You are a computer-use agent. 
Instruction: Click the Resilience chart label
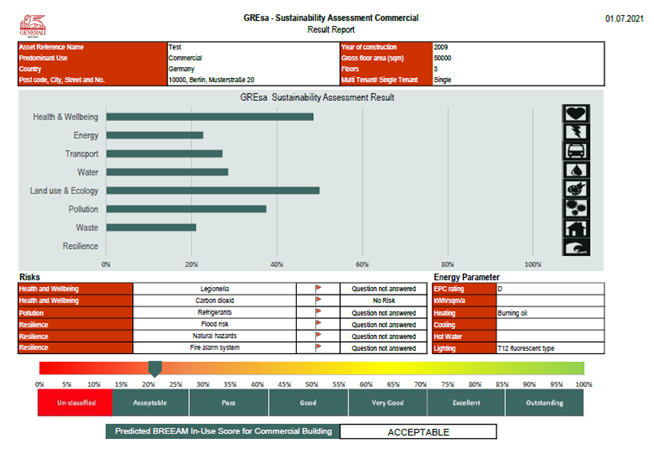(80, 246)
